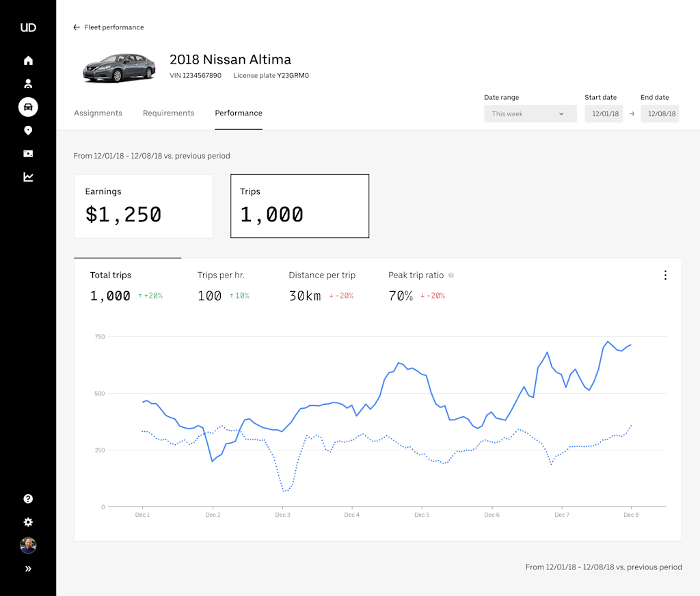The image size is (700, 596).
Task: Toggle the selected Trips card
Action: [x=299, y=205]
